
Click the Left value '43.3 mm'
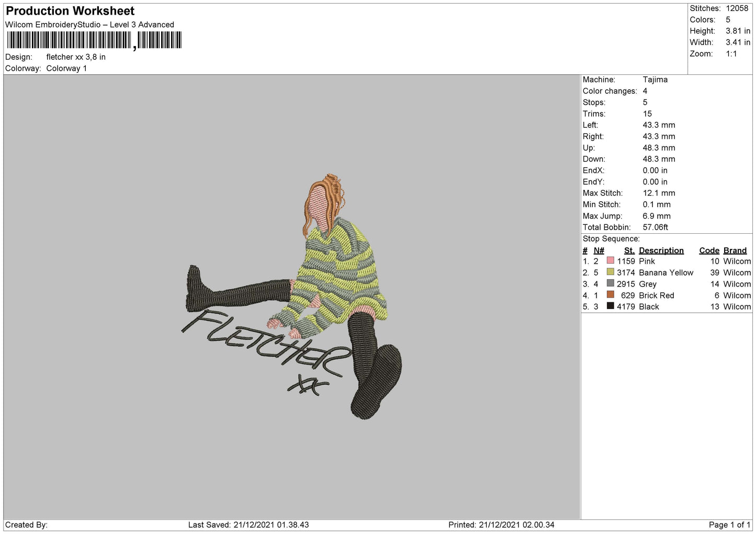pos(659,125)
